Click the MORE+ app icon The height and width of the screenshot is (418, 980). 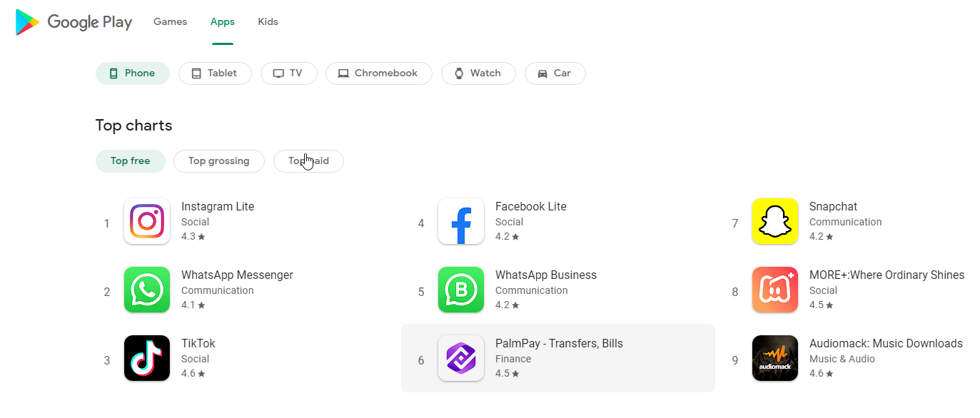pos(775,290)
